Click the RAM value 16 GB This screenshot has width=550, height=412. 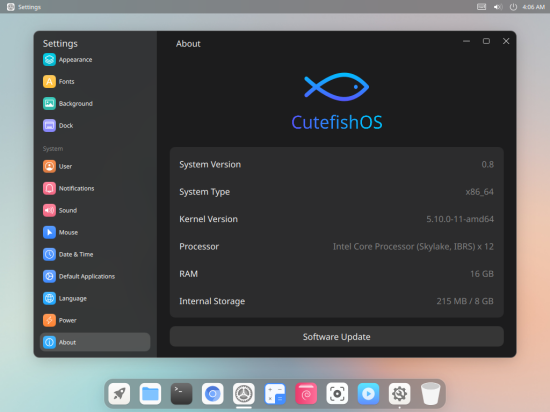(482, 274)
